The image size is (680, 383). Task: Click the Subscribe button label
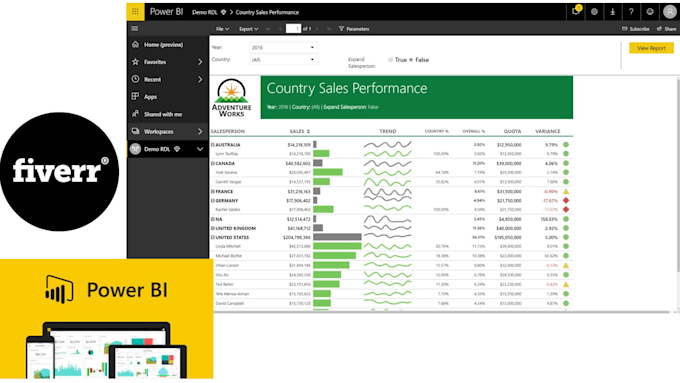(x=639, y=29)
